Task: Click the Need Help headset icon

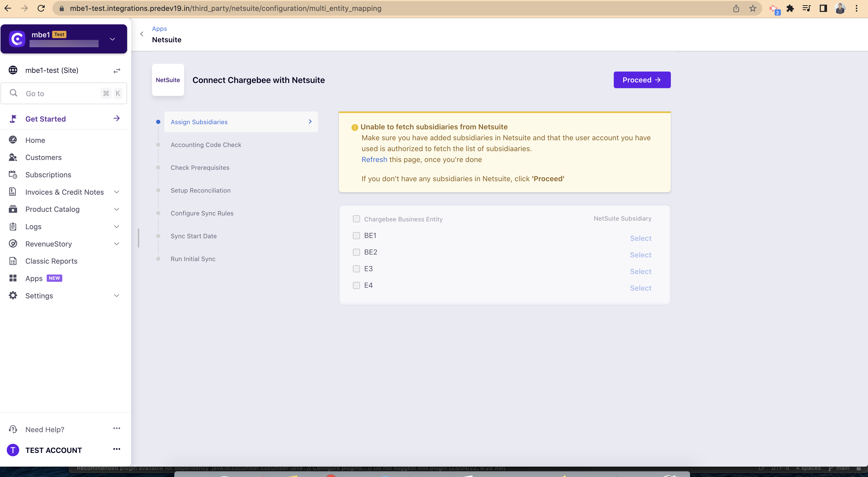Action: 13,429
